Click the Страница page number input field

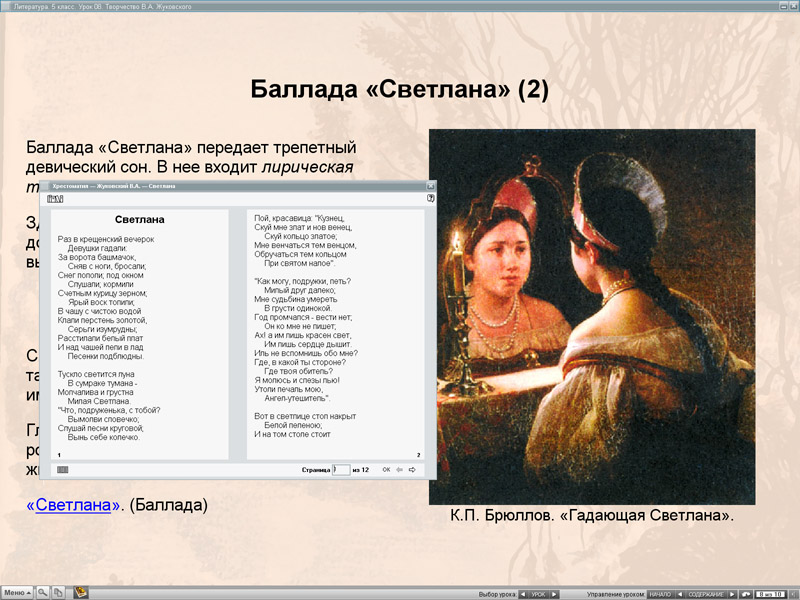click(341, 469)
